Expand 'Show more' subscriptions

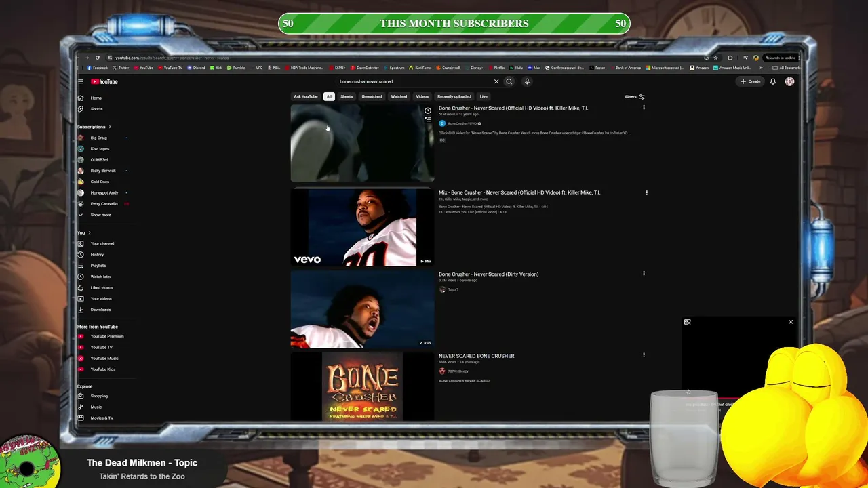coord(102,215)
